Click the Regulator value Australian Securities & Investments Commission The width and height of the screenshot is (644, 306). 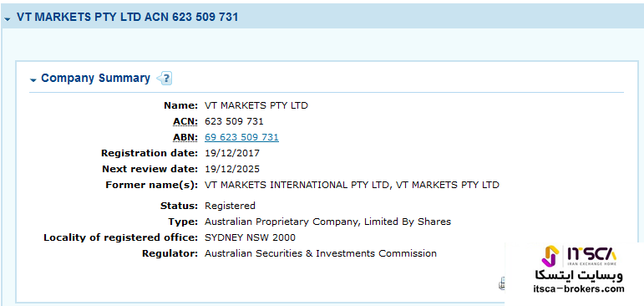point(321,254)
